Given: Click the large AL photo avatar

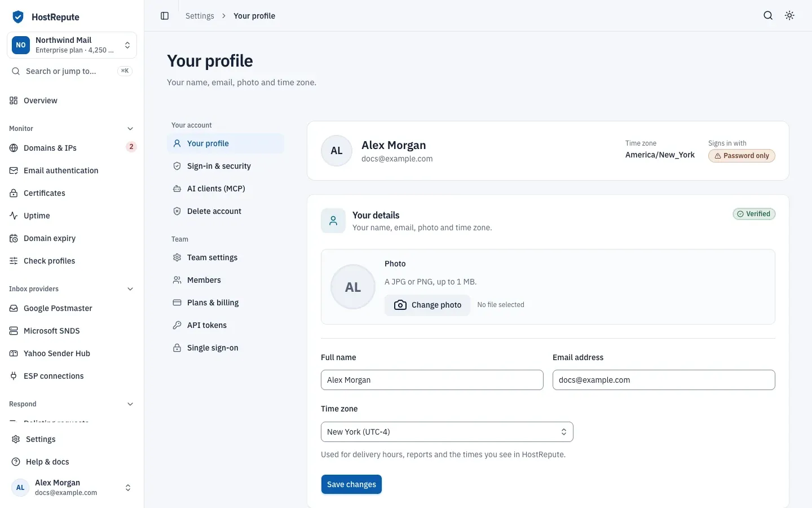Looking at the screenshot, I should 353,287.
